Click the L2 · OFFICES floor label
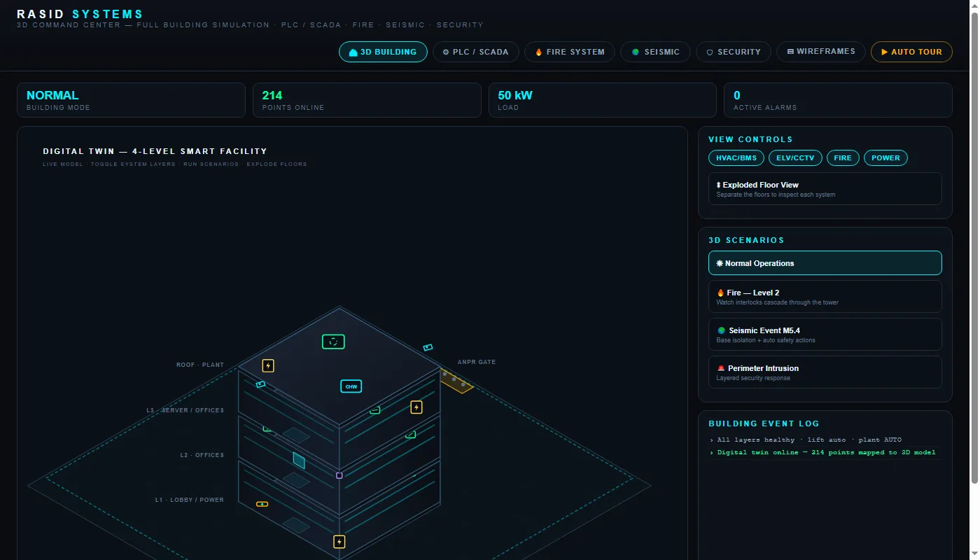This screenshot has width=980, height=560. pos(202,455)
